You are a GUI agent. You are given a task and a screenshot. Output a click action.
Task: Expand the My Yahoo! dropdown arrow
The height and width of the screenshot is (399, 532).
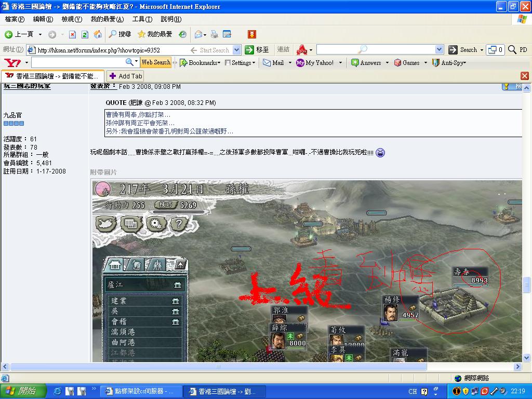tap(340, 63)
